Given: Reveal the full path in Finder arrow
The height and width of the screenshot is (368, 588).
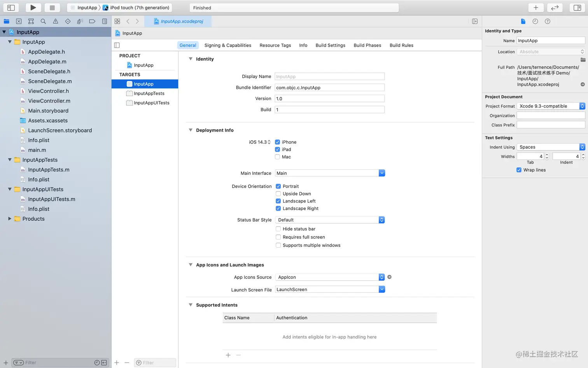Looking at the screenshot, I should tap(583, 84).
